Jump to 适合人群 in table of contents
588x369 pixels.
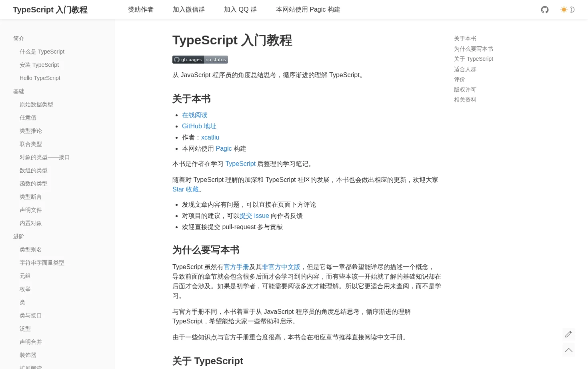click(x=465, y=69)
